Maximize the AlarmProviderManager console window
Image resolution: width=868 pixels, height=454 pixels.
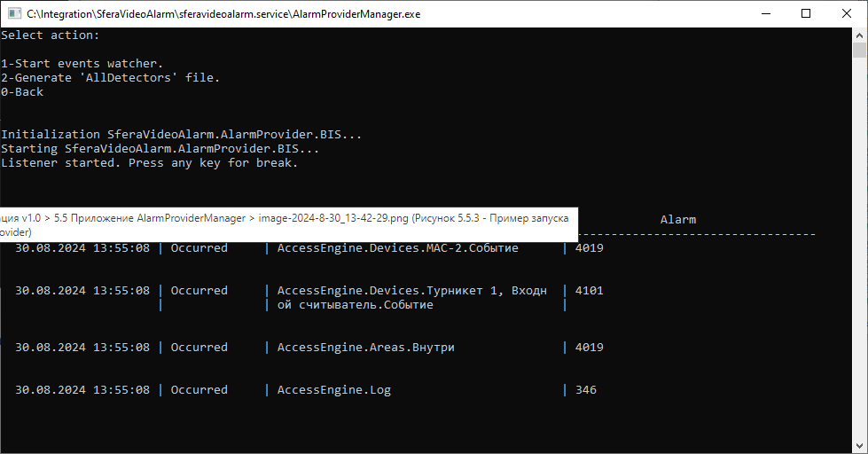pos(805,14)
